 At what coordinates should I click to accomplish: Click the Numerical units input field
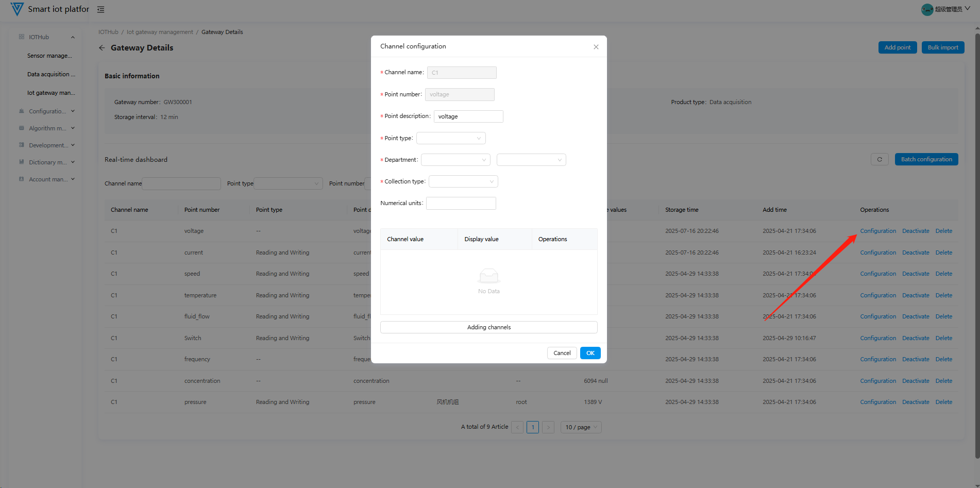(461, 203)
